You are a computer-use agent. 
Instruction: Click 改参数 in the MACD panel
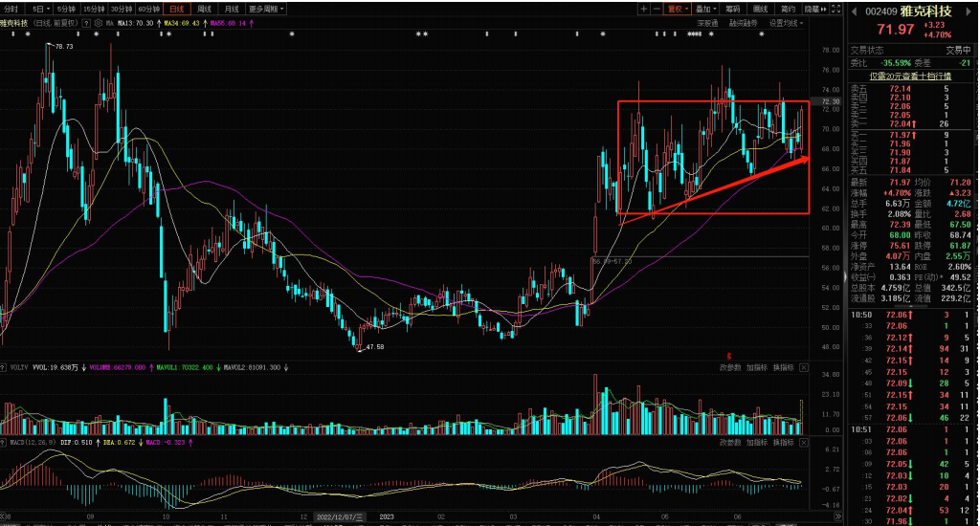729,443
